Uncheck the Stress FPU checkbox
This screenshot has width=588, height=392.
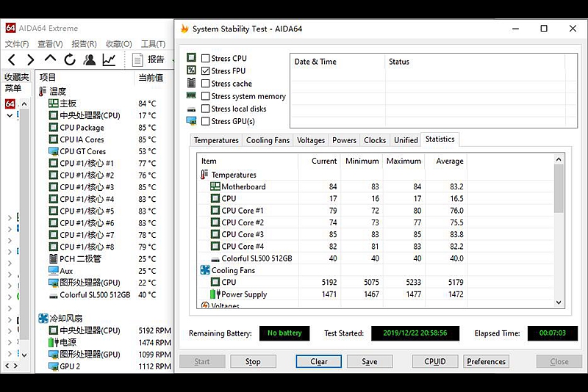pyautogui.click(x=206, y=70)
